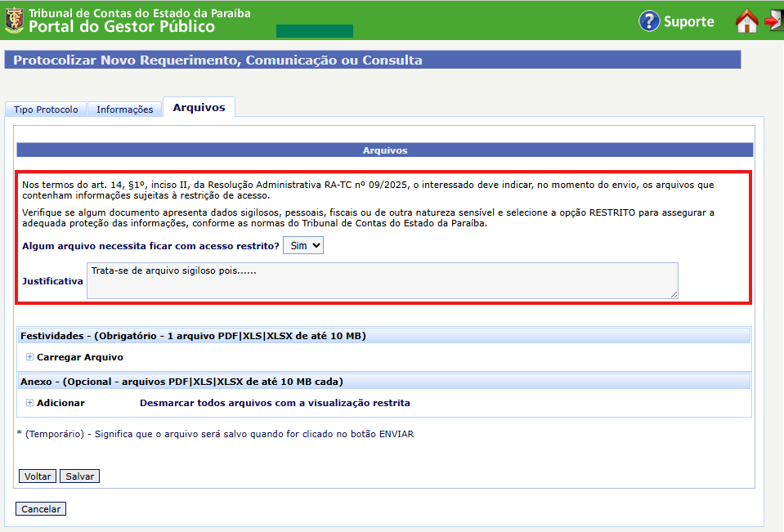Click the Justificativa label
This screenshot has height=532, width=784.
pyautogui.click(x=52, y=281)
